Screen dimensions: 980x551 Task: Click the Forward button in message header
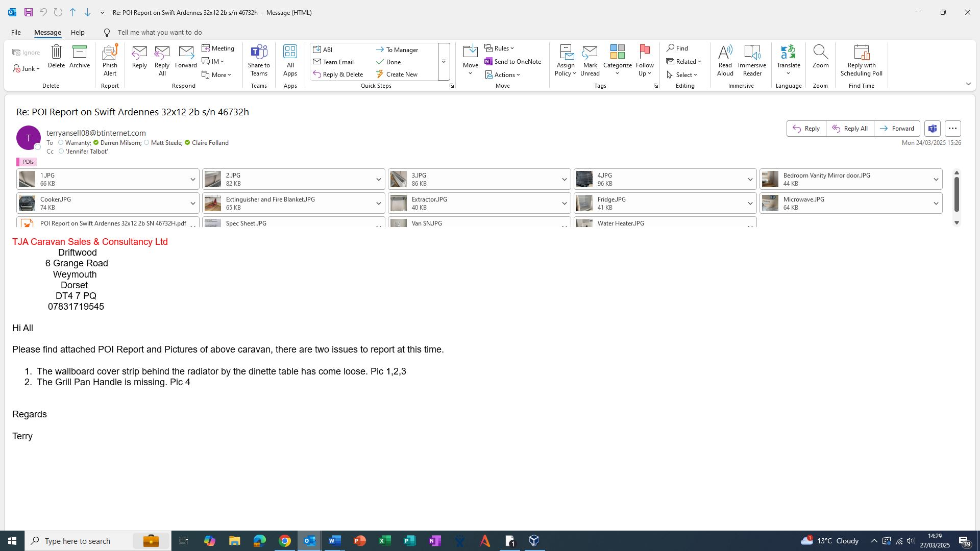(x=897, y=129)
